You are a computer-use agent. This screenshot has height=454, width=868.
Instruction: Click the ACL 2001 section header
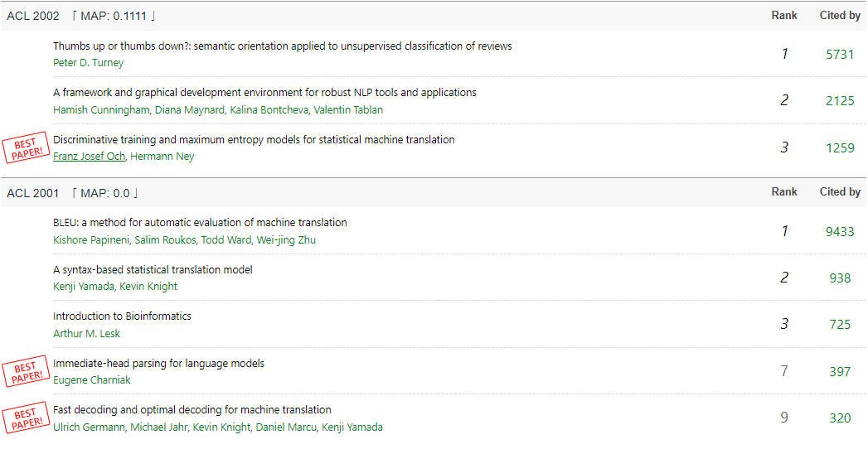click(x=33, y=193)
